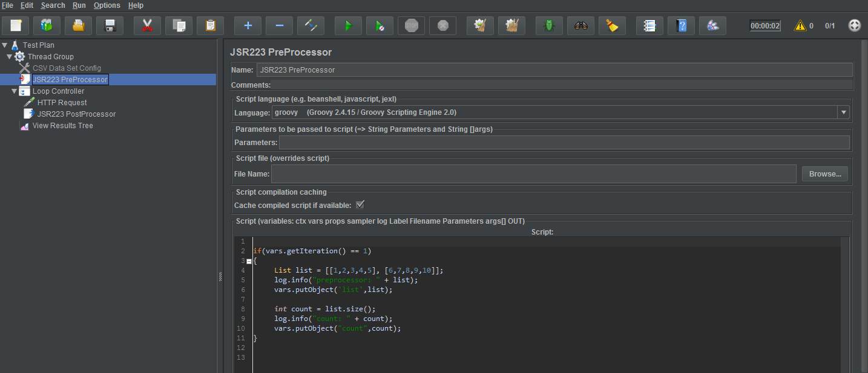Select View Results Tree in the tree
Viewport: 868px width, 373px height.
(x=62, y=126)
